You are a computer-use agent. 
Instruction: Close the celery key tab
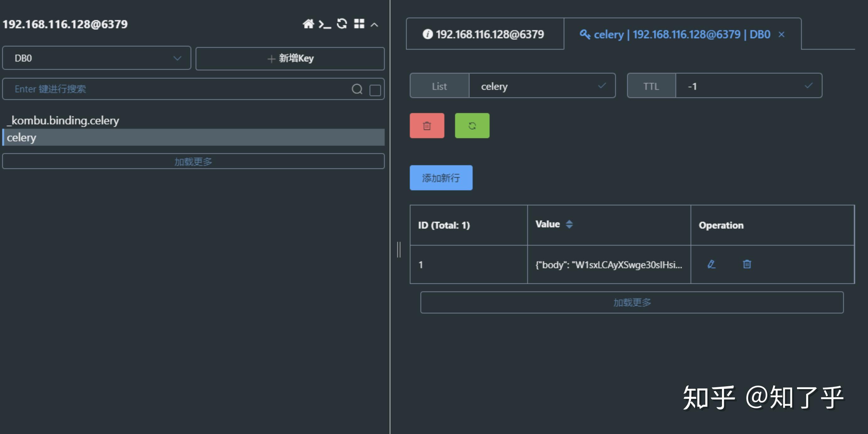[x=781, y=34]
